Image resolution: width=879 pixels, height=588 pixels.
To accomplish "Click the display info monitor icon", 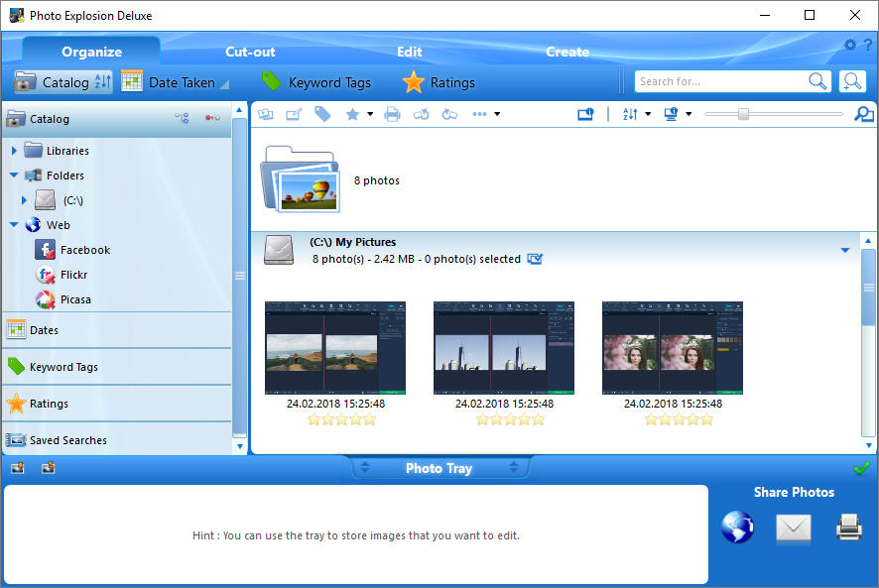I will pos(671,114).
